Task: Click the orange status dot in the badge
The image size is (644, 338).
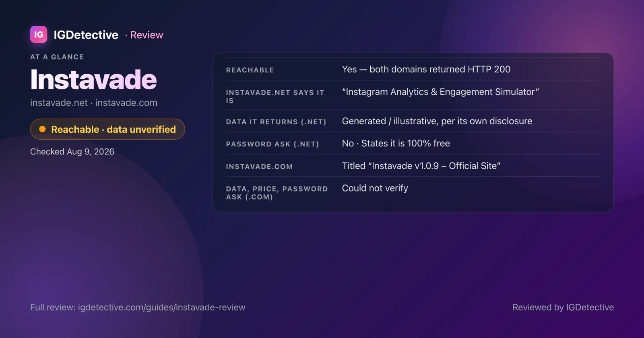Action: tap(42, 129)
